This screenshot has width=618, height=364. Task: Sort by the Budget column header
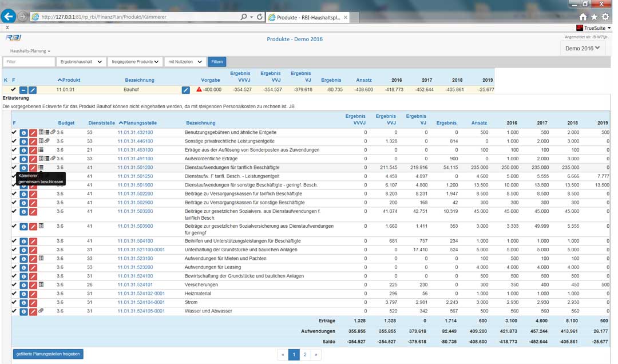coord(66,123)
